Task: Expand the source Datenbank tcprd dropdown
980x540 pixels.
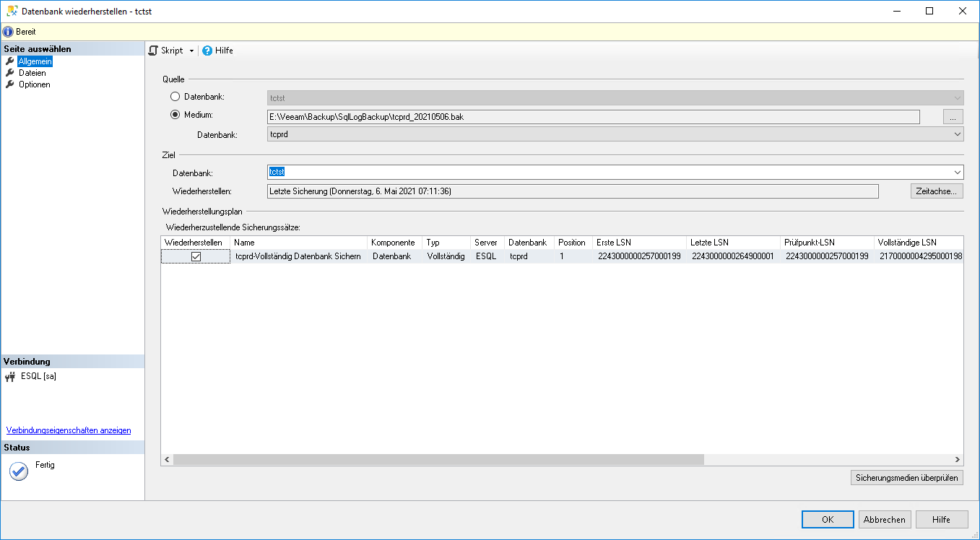Action: (957, 134)
